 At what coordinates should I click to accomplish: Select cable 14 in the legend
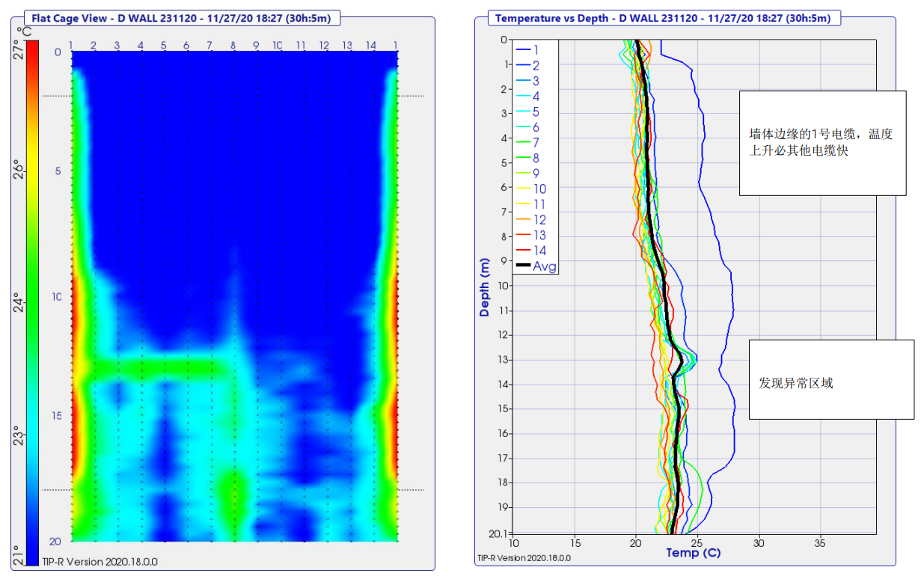tap(539, 251)
